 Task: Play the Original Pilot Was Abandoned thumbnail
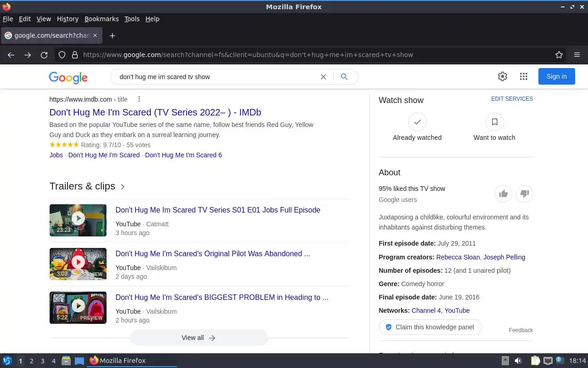pos(78,264)
